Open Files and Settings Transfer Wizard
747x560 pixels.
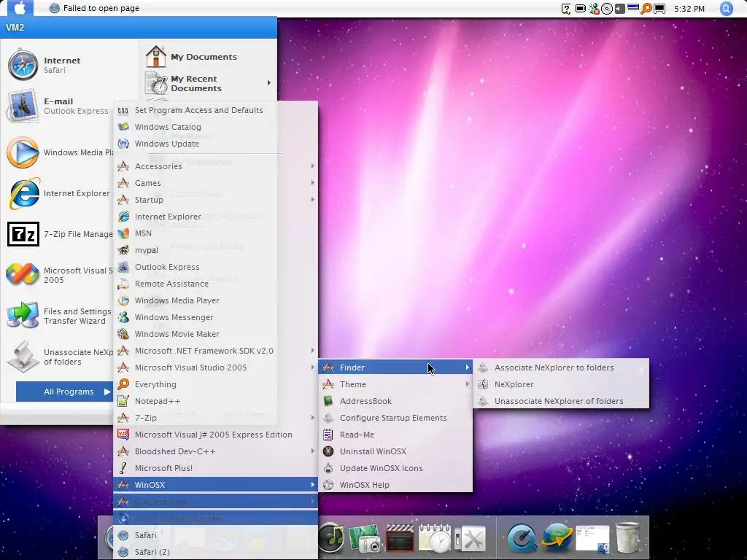click(x=60, y=316)
